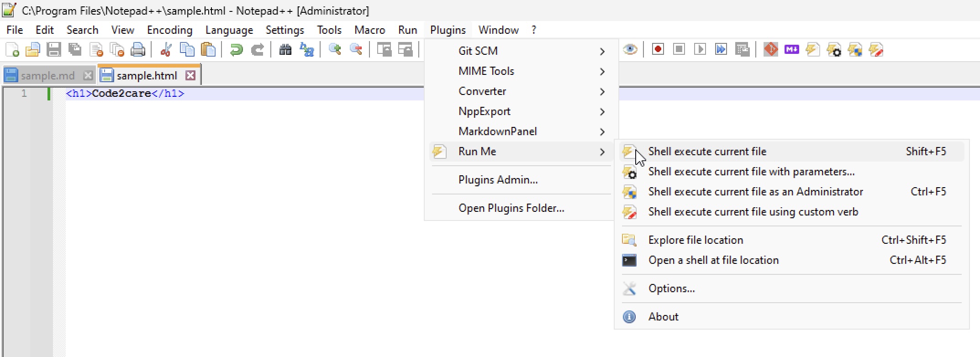980x357 pixels.
Task: Expand the NppExport submenu
Action: pos(522,111)
